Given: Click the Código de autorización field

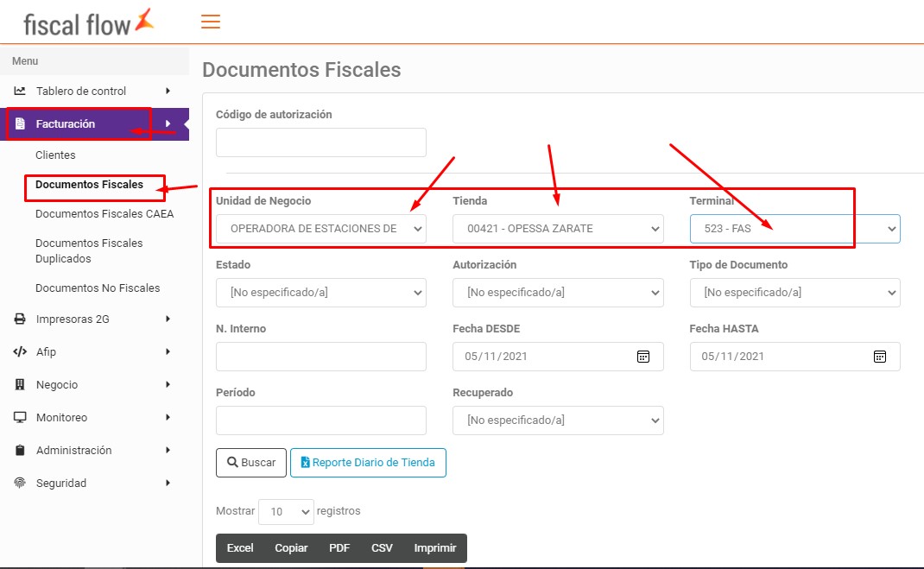Looking at the screenshot, I should (320, 142).
